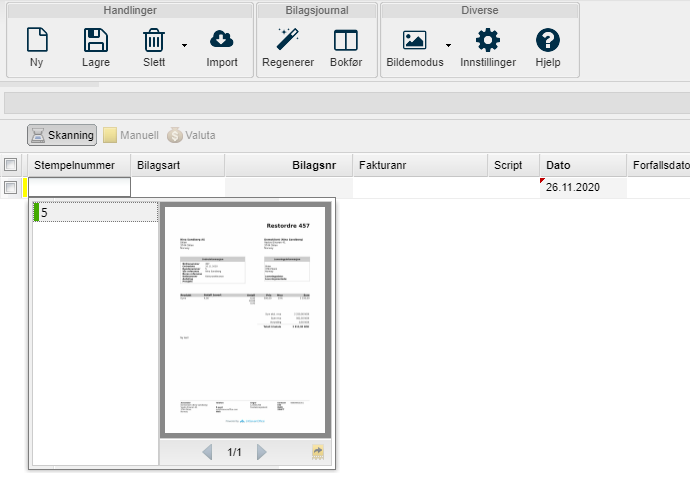Go to previous page in preview
The height and width of the screenshot is (478, 690).
pos(207,452)
